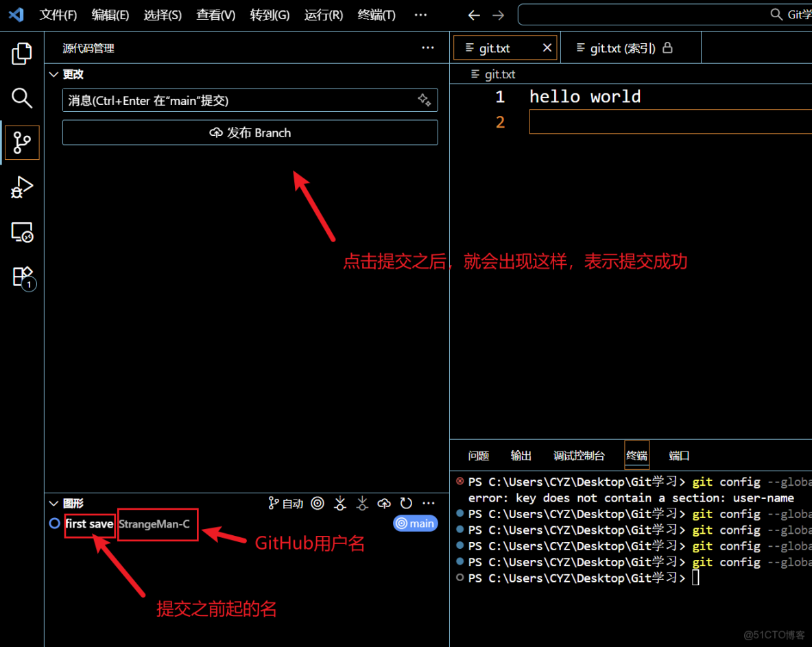The image size is (812, 647).
Task: Click the commit message input field
Action: coord(206,100)
